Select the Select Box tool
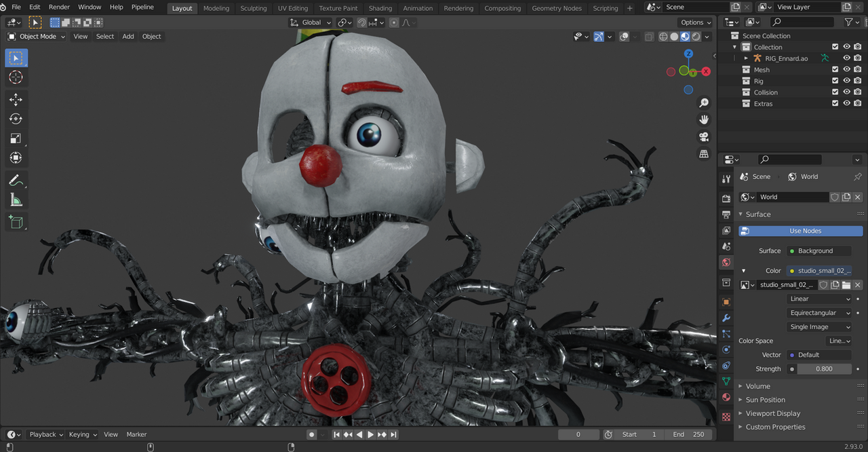This screenshot has width=868, height=452. tap(16, 58)
